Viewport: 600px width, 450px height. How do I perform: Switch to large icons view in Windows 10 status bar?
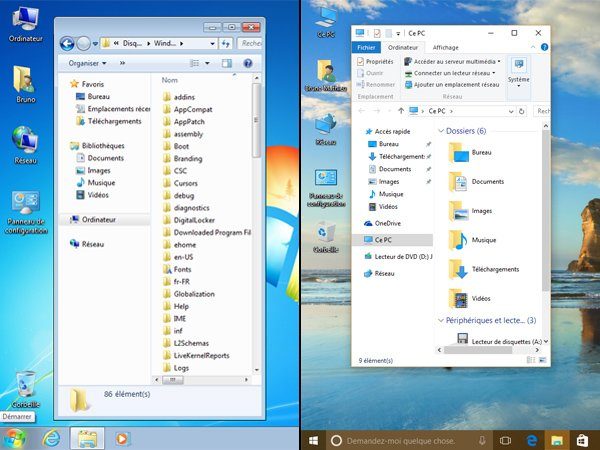pyautogui.click(x=543, y=360)
